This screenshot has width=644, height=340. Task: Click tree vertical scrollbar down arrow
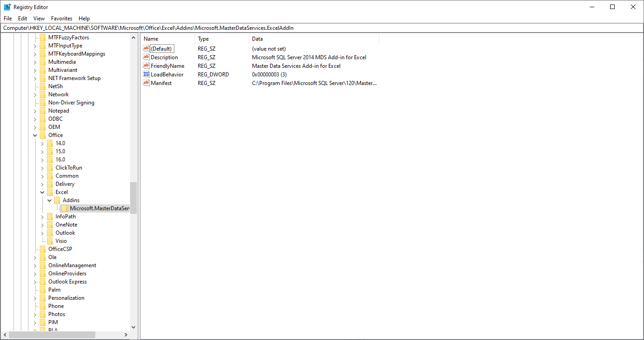click(x=133, y=327)
